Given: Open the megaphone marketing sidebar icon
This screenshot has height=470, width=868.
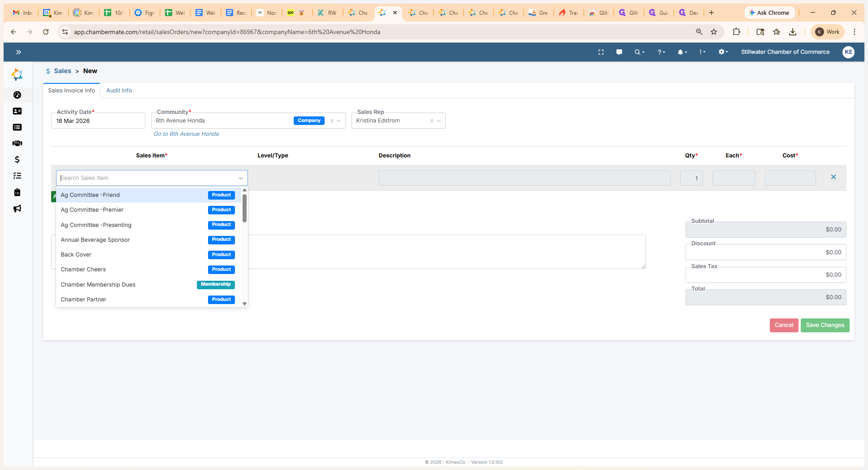Looking at the screenshot, I should [x=17, y=209].
